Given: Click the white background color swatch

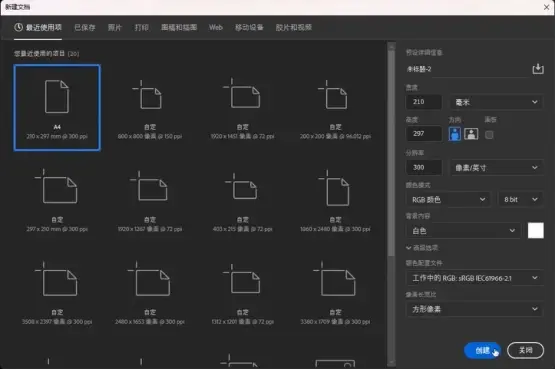Looking at the screenshot, I should [x=536, y=230].
